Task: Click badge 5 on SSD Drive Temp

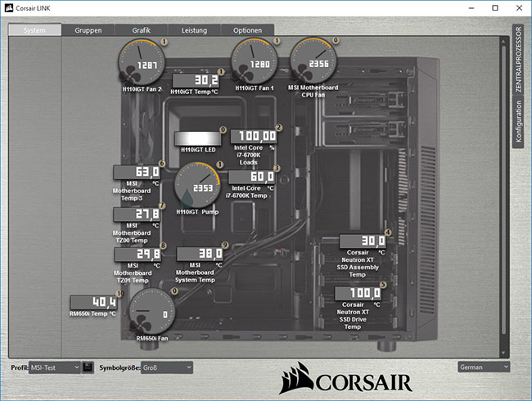Action: (x=383, y=284)
